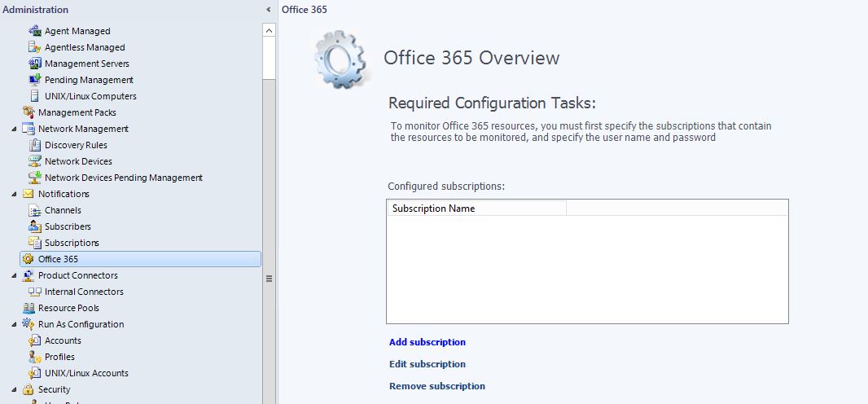868x404 pixels.
Task: Select the Security label
Action: 55,389
